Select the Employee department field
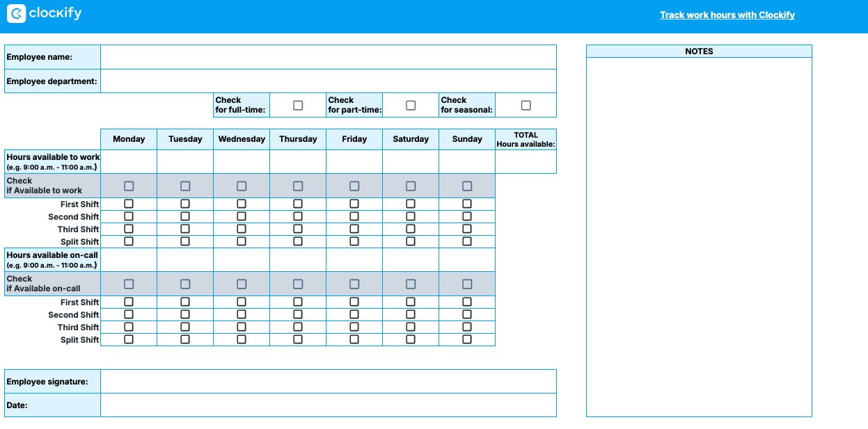Viewport: 868px width, 429px height. [328, 81]
